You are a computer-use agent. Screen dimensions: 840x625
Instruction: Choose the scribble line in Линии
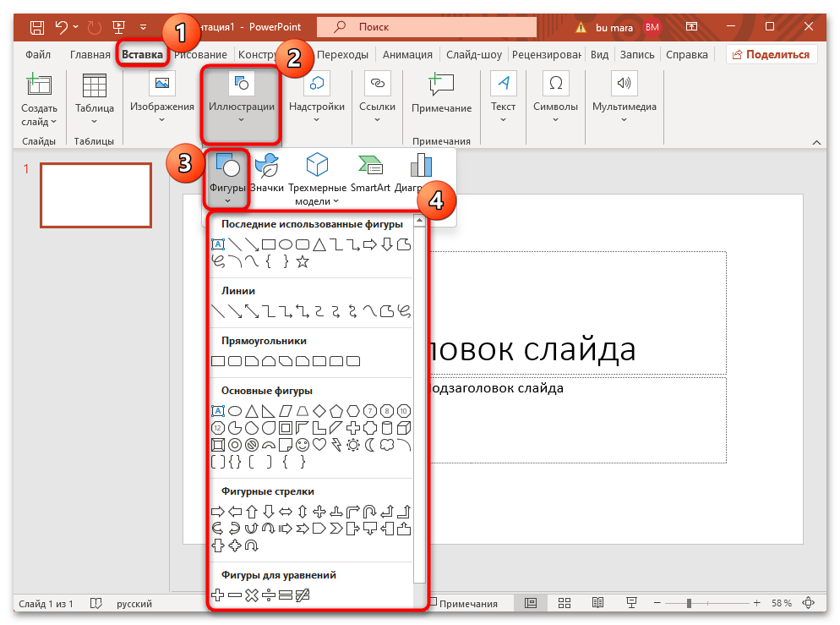404,311
